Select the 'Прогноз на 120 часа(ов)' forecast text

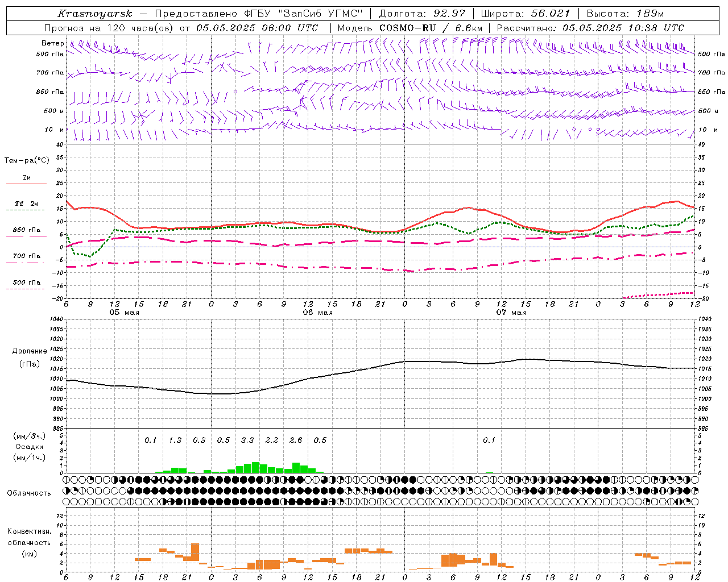(110, 28)
